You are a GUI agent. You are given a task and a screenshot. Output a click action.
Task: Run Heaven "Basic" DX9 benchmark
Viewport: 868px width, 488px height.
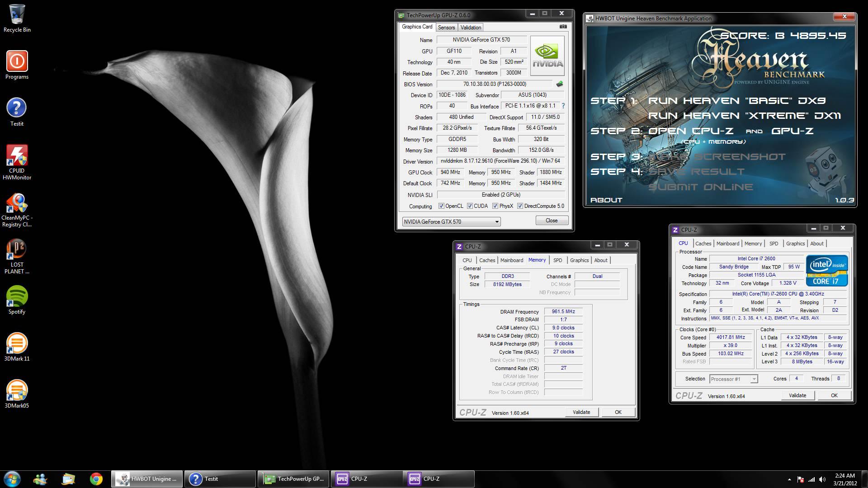[736, 101]
